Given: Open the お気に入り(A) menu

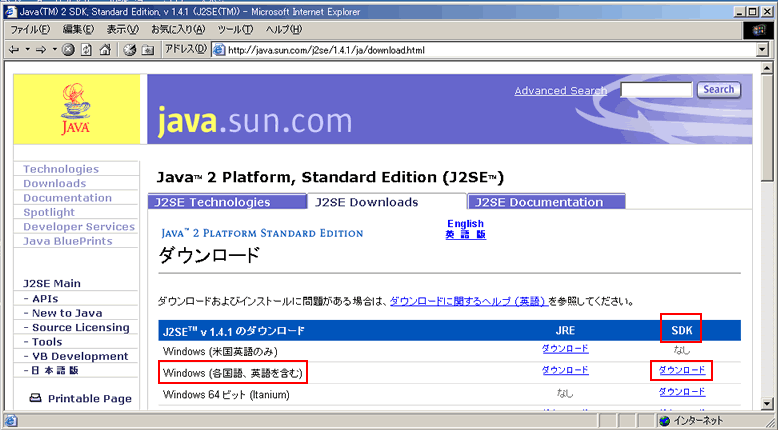Looking at the screenshot, I should tap(178, 29).
